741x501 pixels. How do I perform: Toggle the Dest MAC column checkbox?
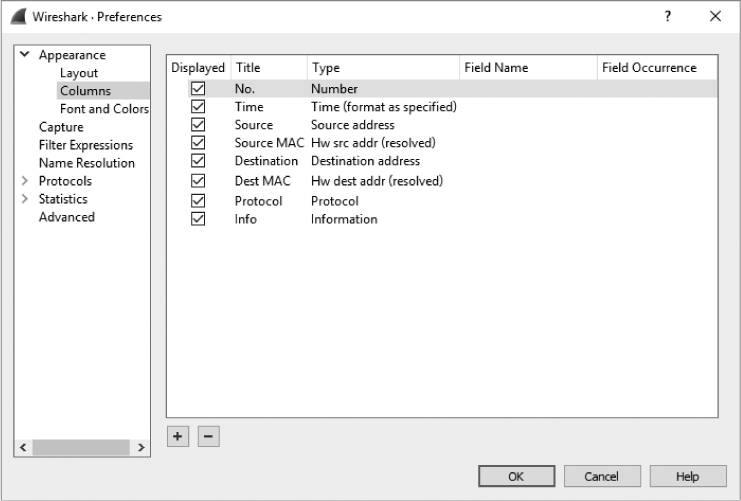[198, 181]
